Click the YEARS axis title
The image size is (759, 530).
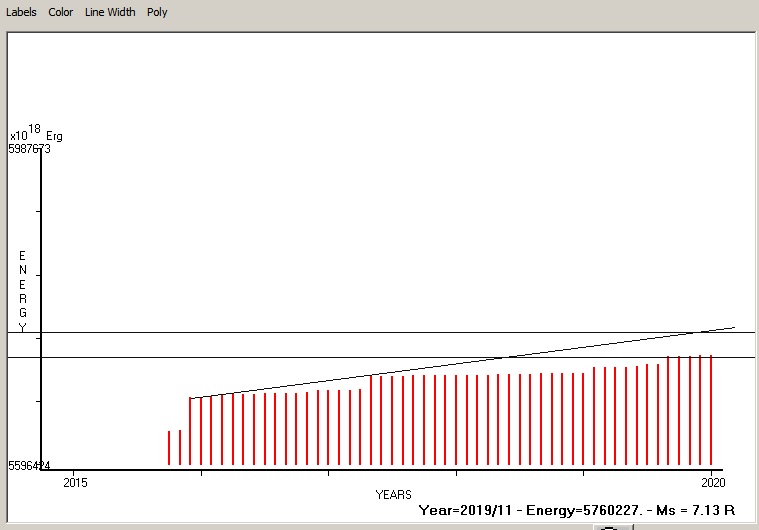[393, 495]
